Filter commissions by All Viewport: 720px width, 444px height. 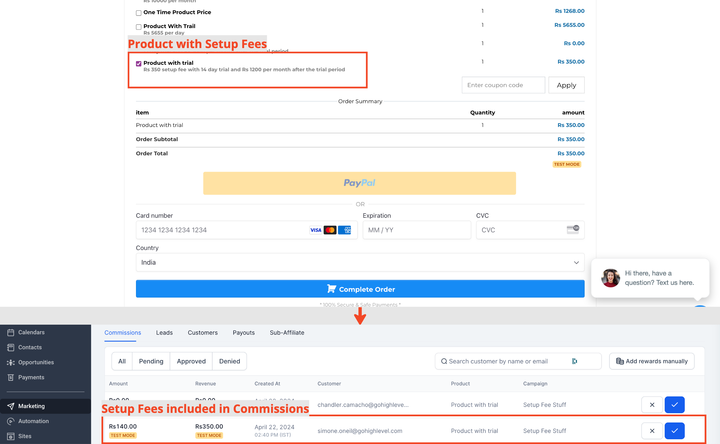click(x=122, y=361)
